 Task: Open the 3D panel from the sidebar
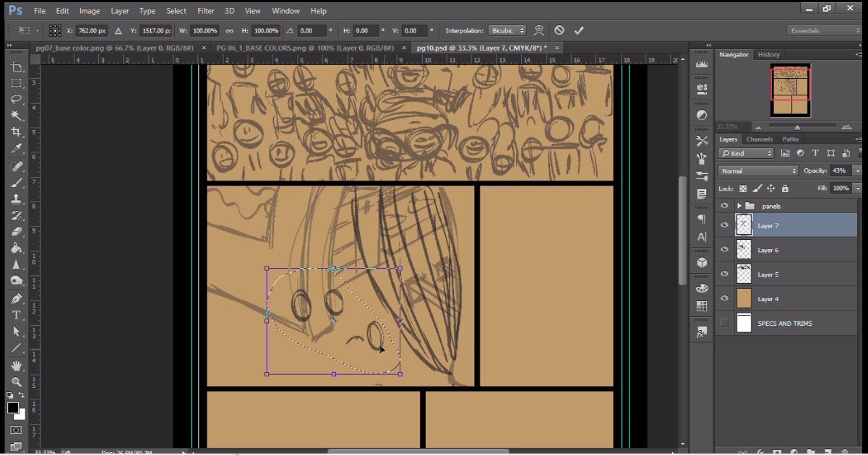click(x=700, y=262)
